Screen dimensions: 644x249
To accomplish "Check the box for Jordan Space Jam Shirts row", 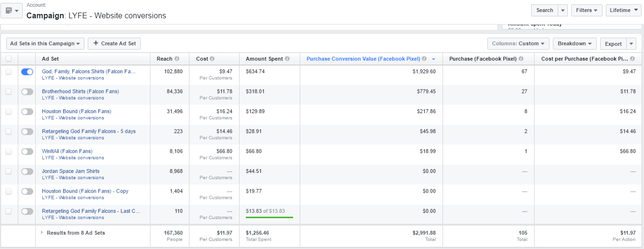I will point(8,171).
